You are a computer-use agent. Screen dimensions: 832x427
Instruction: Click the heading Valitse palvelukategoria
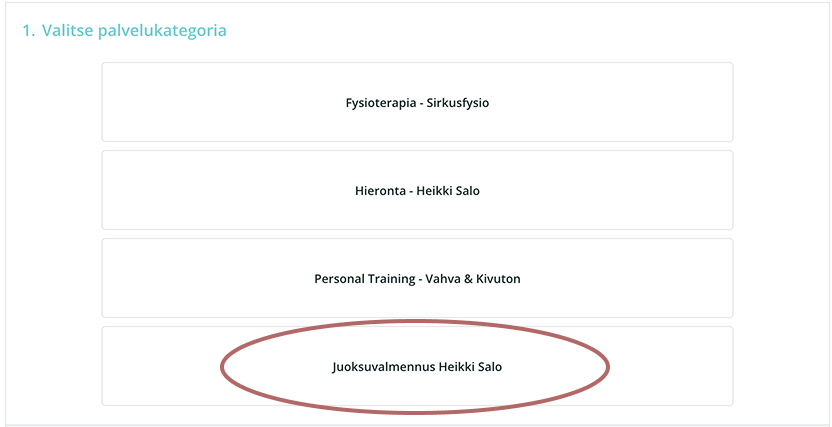pyautogui.click(x=124, y=30)
